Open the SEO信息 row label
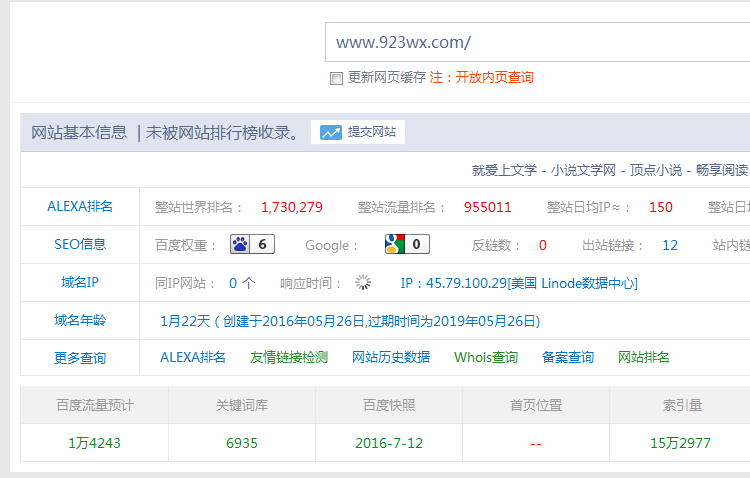 [80, 244]
